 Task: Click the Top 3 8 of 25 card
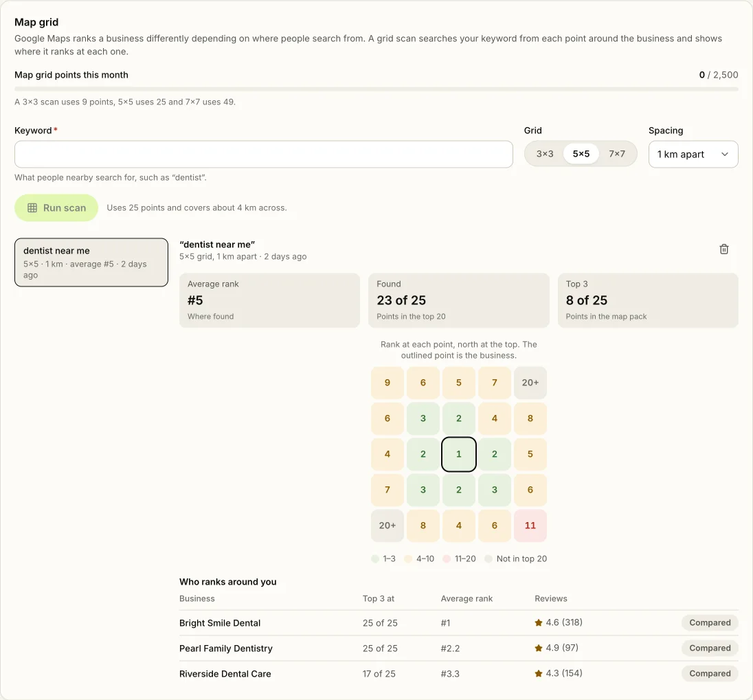tap(648, 301)
